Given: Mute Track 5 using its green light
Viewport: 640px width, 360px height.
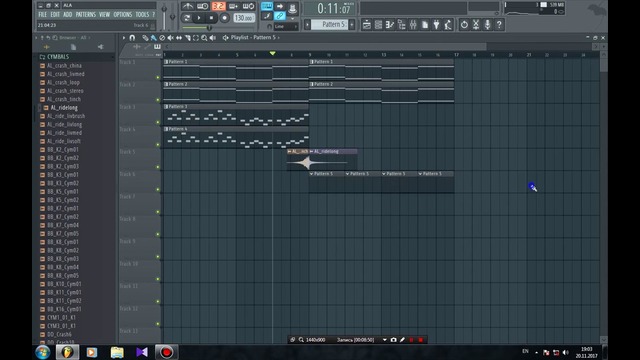Looking at the screenshot, I should (x=158, y=167).
